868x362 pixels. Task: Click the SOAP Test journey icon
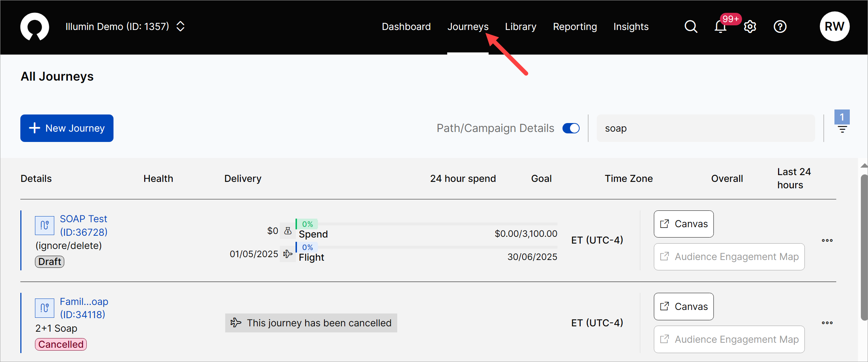[45, 225]
